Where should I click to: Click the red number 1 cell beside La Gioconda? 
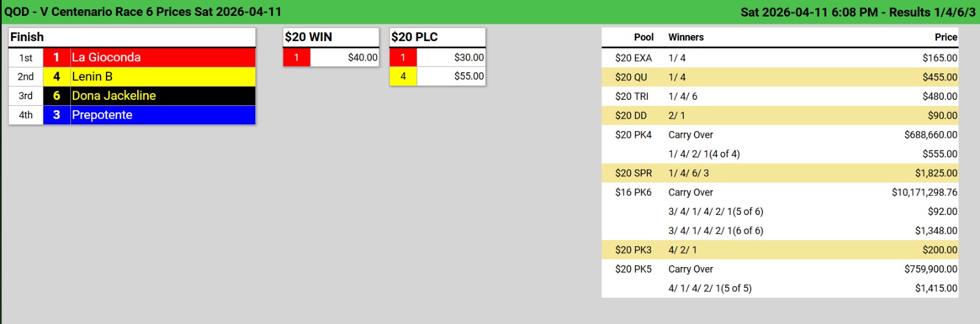[56, 58]
